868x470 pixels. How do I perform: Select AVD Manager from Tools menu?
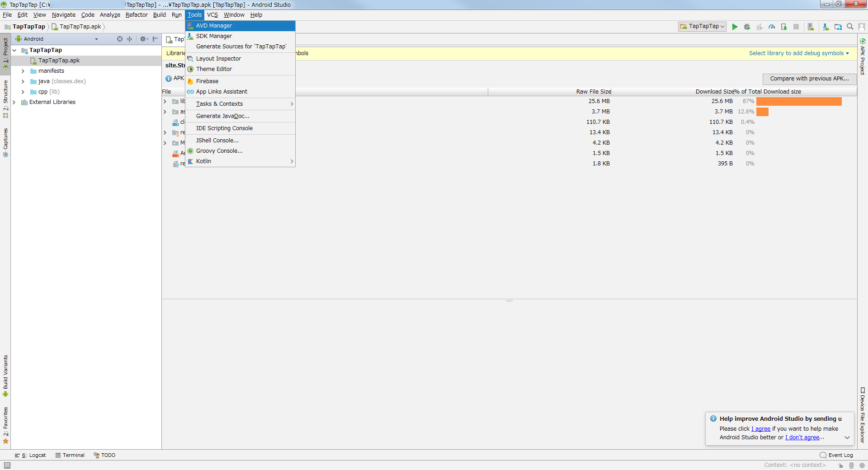click(x=240, y=26)
